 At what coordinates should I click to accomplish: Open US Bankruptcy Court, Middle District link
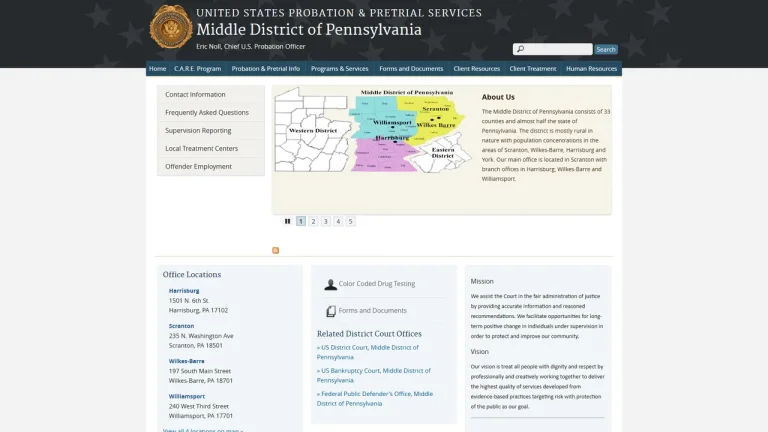(374, 375)
